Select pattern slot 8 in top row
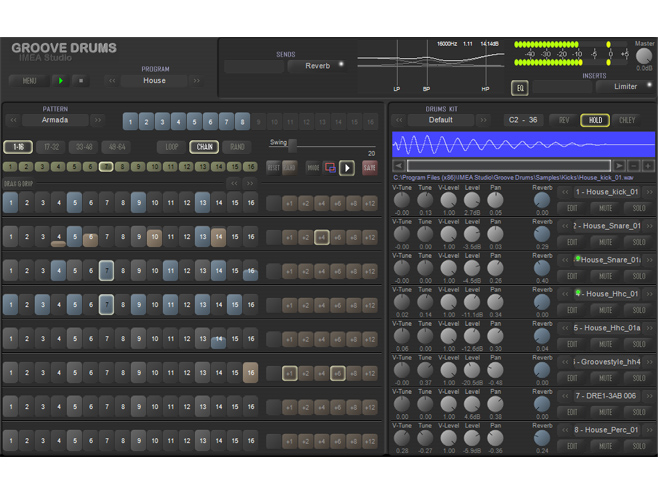658x494 pixels. coord(243,122)
